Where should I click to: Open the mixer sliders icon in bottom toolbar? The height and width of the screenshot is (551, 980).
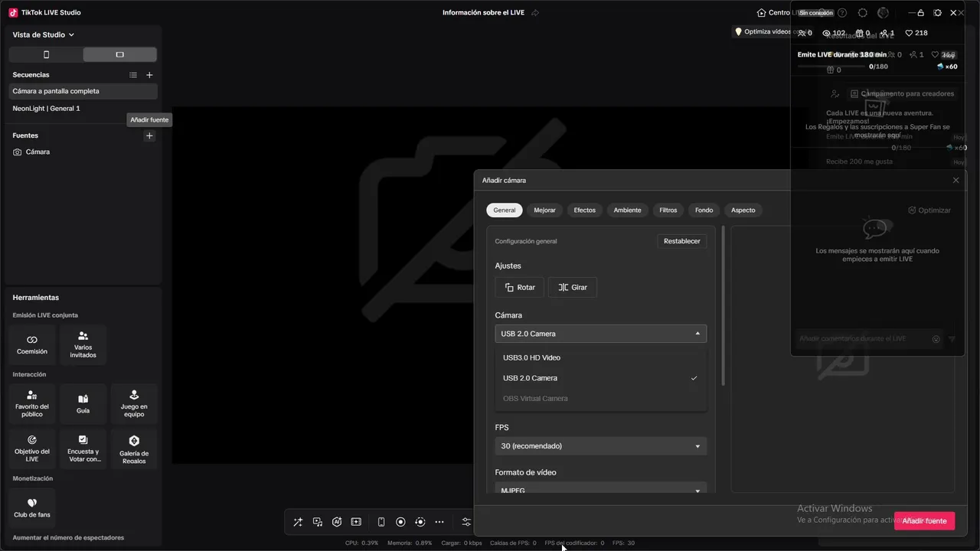[x=466, y=522]
